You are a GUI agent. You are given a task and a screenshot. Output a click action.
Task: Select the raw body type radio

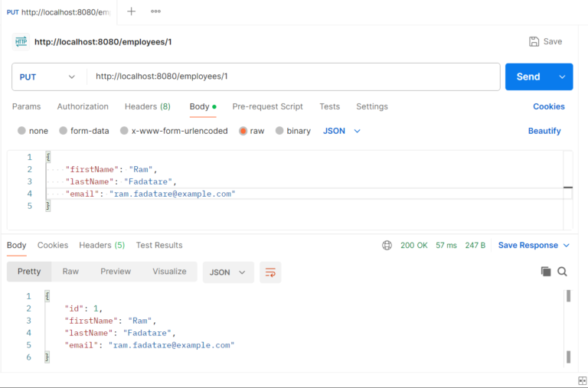tap(243, 131)
